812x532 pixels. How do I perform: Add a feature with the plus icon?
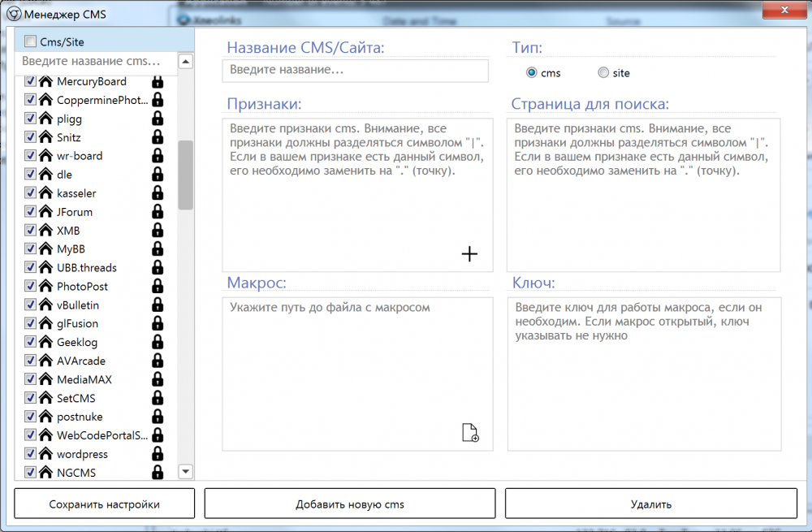[x=469, y=254]
